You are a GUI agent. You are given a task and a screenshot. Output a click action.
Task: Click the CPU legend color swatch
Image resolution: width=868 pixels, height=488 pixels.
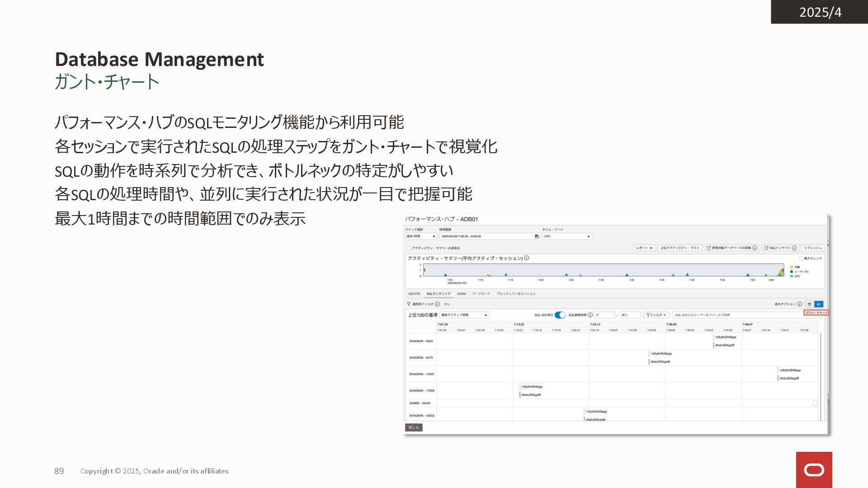click(x=792, y=276)
